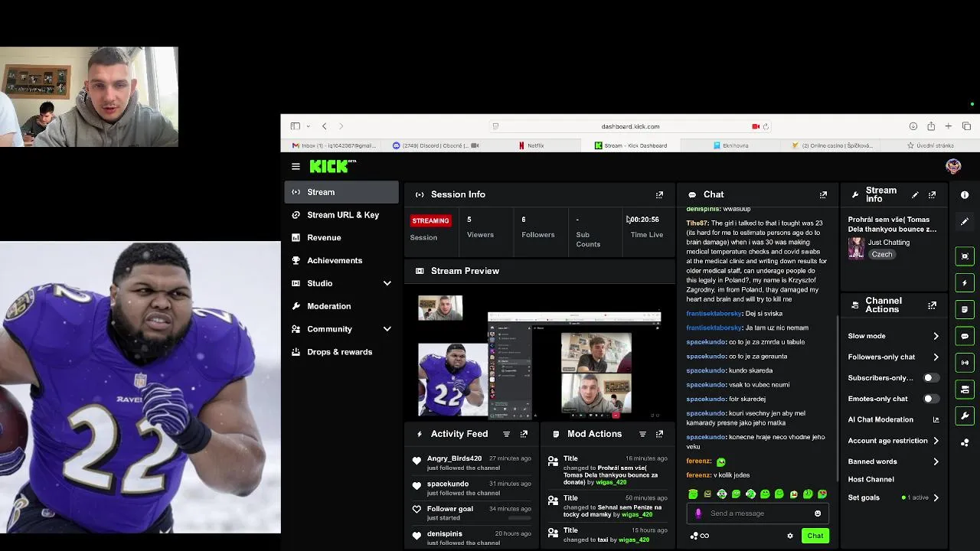Viewport: 980px width, 551px height.
Task: Click Host Channel
Action: pyautogui.click(x=871, y=480)
